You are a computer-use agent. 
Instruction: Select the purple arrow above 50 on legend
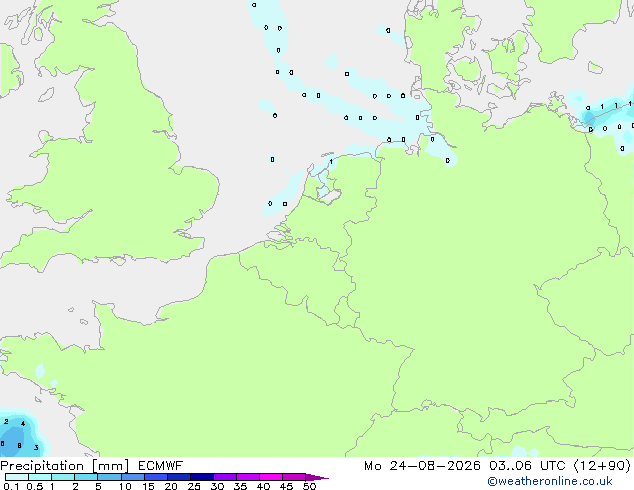point(317,477)
